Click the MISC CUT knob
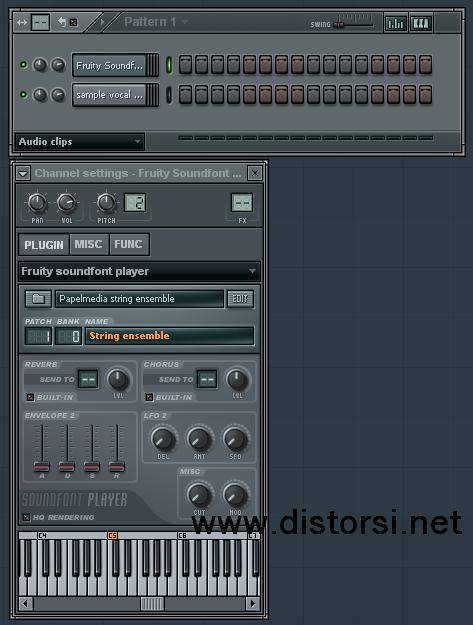The image size is (473, 625). (x=199, y=495)
